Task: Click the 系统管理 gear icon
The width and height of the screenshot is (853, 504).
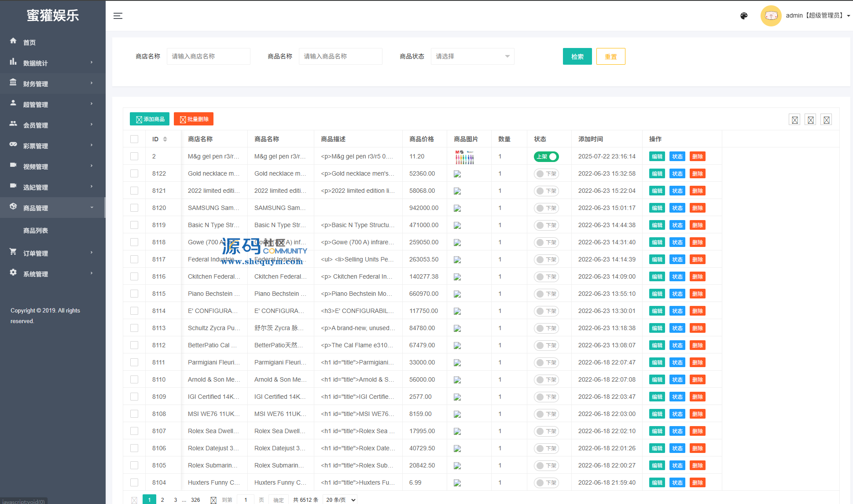Action: pyautogui.click(x=13, y=272)
